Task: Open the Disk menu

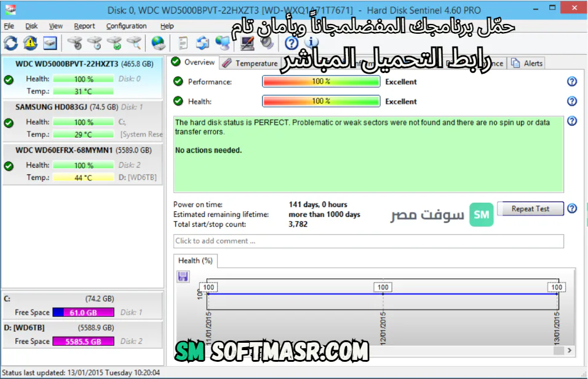Action: [31, 26]
